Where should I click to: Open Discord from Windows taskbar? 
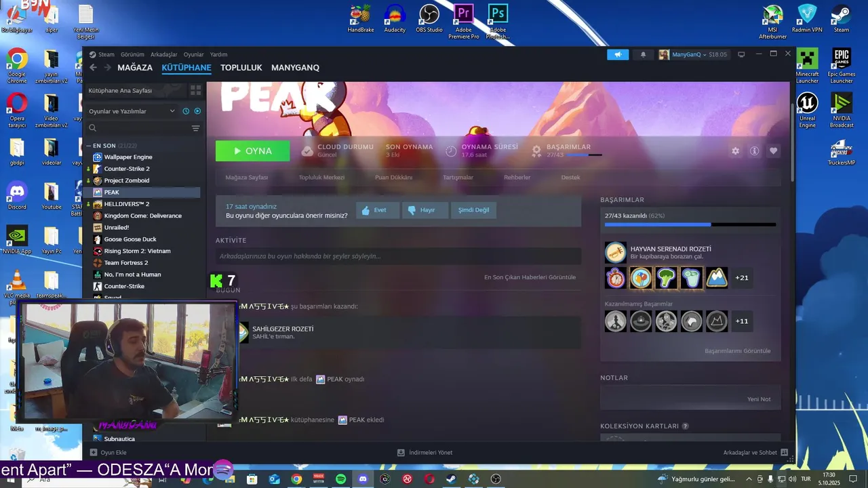[363, 479]
